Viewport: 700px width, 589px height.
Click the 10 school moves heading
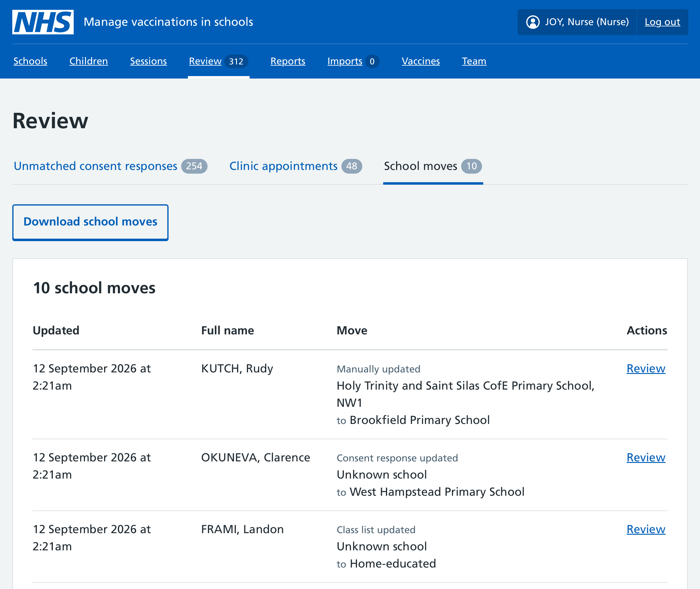point(94,288)
